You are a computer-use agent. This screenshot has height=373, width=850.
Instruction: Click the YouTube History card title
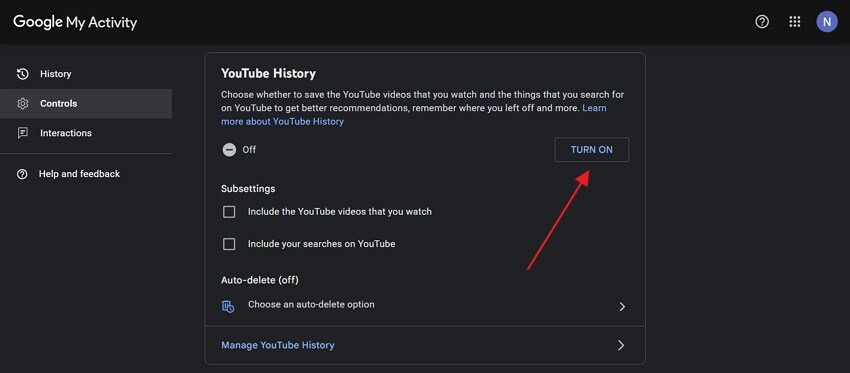click(268, 73)
